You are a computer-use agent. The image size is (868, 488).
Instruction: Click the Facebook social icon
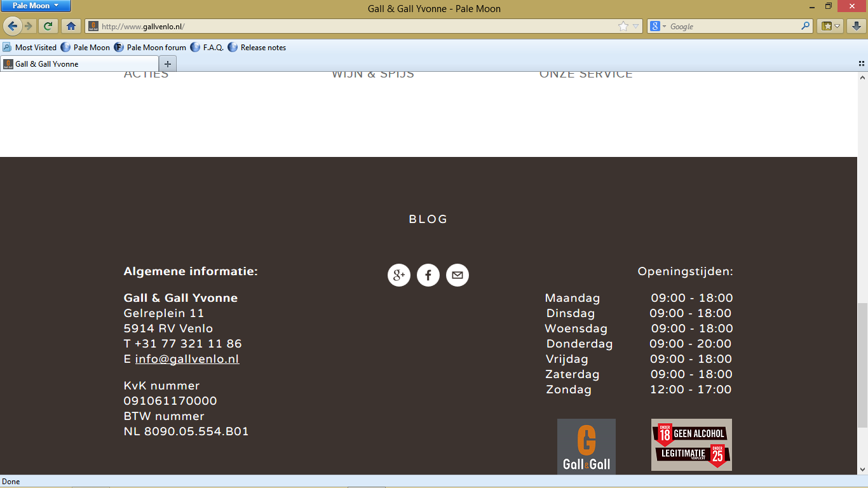point(428,275)
